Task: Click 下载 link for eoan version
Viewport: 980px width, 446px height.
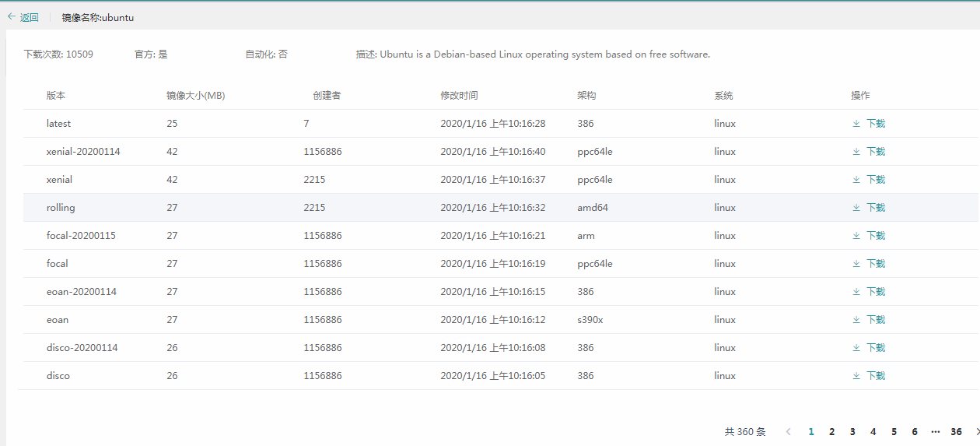Action: (x=876, y=319)
